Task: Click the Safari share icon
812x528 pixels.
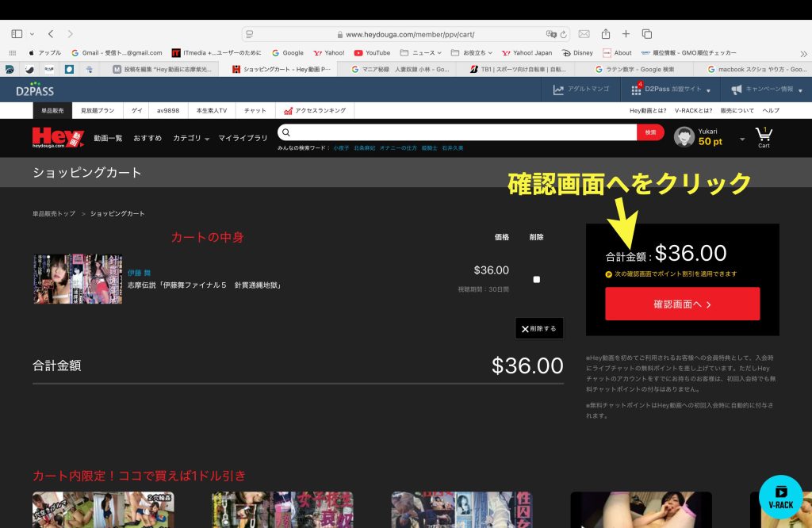Action: point(606,34)
